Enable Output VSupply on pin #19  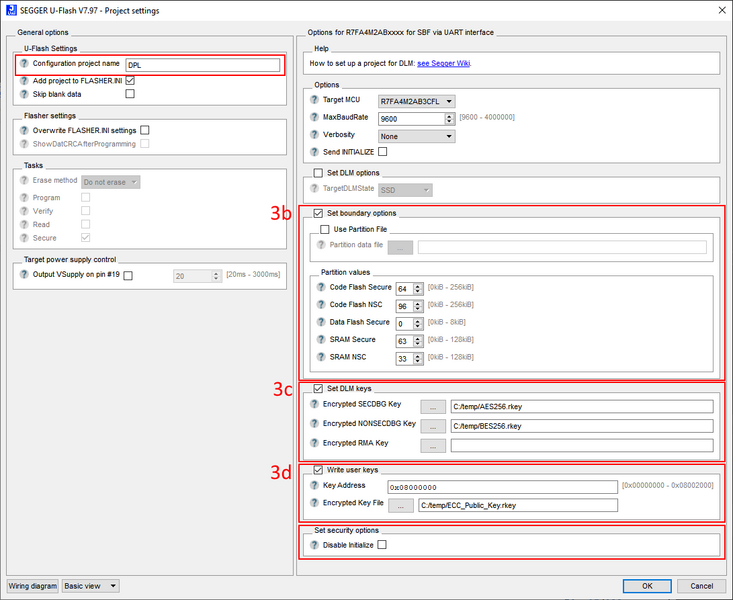(x=128, y=275)
